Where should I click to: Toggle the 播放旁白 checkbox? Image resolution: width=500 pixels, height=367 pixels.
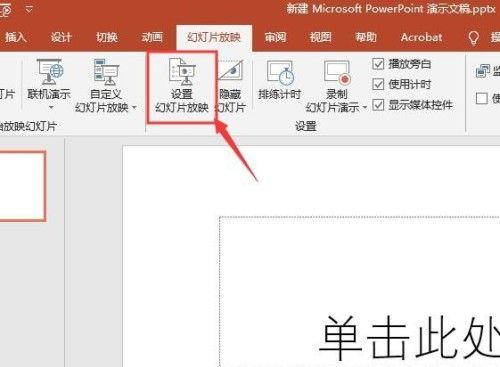pos(378,64)
